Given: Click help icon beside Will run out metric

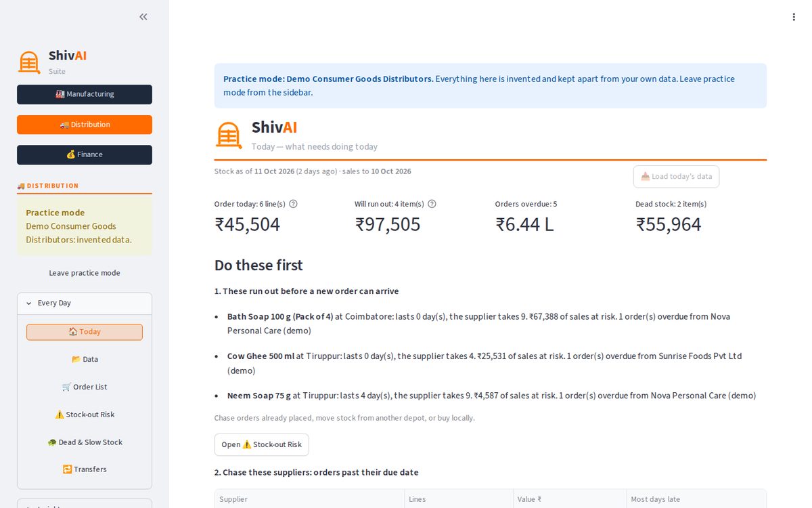Looking at the screenshot, I should tap(432, 204).
